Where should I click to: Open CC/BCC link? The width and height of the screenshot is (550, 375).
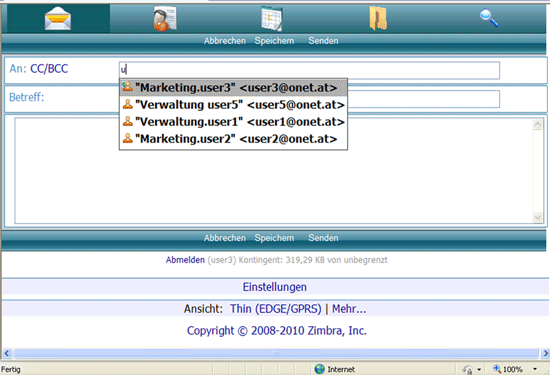coord(49,69)
